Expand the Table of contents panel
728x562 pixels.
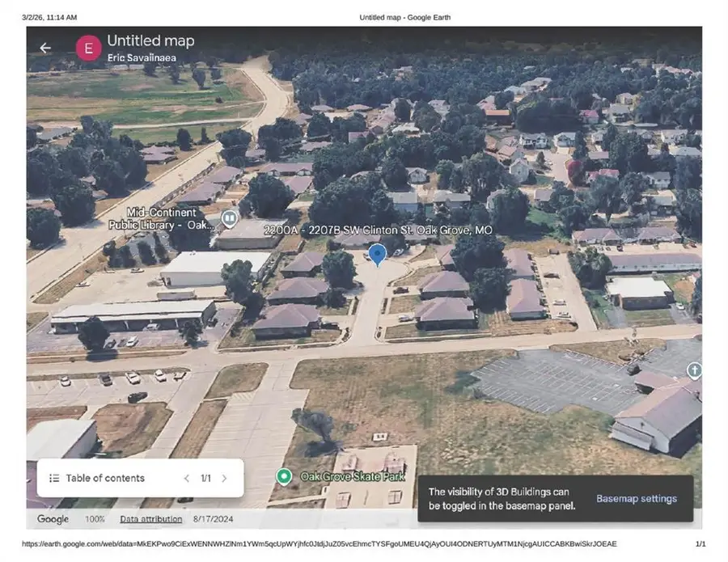point(105,478)
